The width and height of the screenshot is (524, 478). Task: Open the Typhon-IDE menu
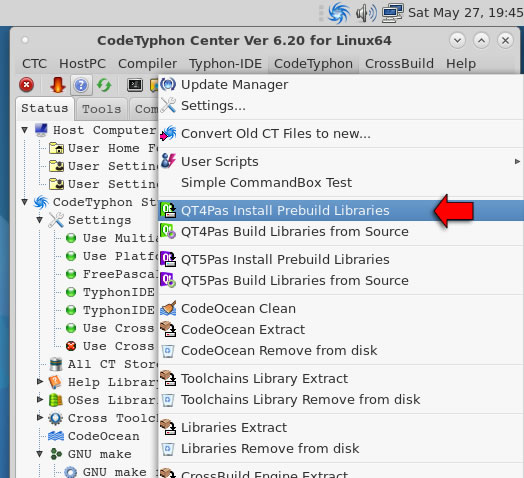pos(225,64)
